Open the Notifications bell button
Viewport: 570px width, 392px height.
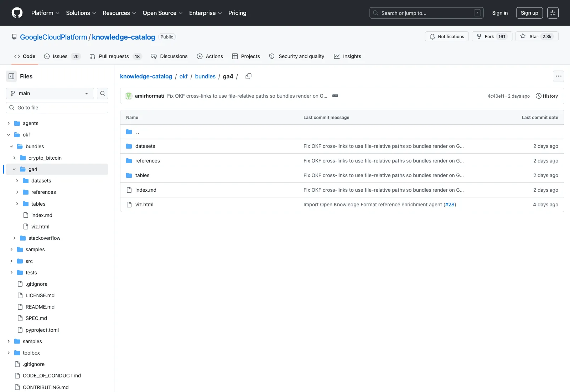pos(447,36)
